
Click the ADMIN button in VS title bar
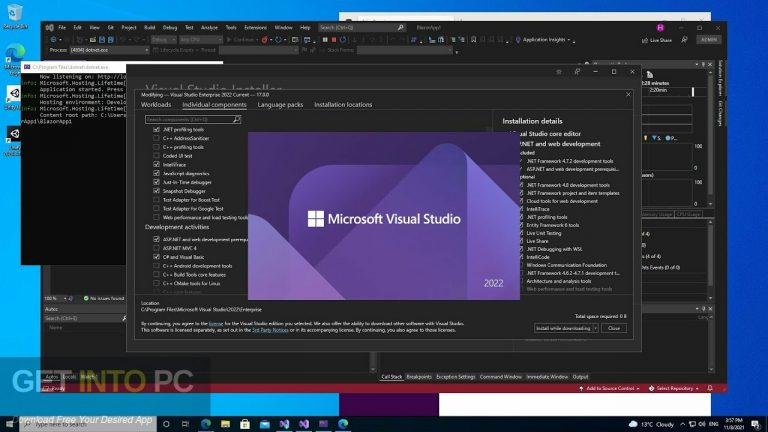(709, 40)
